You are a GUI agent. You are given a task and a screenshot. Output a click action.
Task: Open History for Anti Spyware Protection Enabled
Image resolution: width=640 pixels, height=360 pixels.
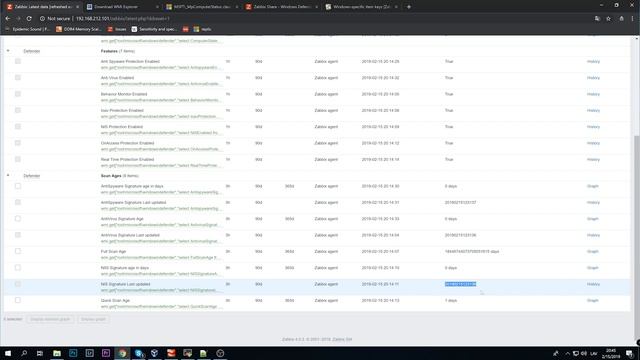(593, 62)
